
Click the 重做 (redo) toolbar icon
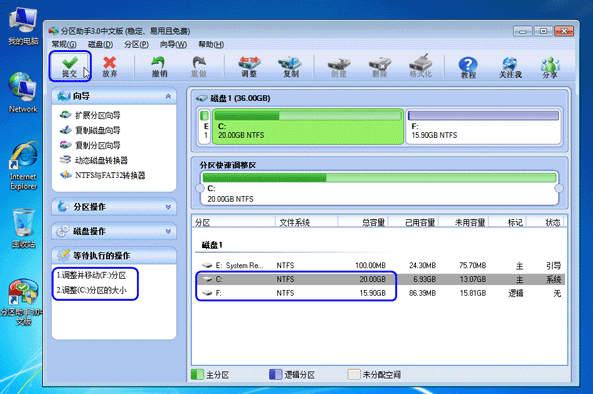click(x=199, y=67)
